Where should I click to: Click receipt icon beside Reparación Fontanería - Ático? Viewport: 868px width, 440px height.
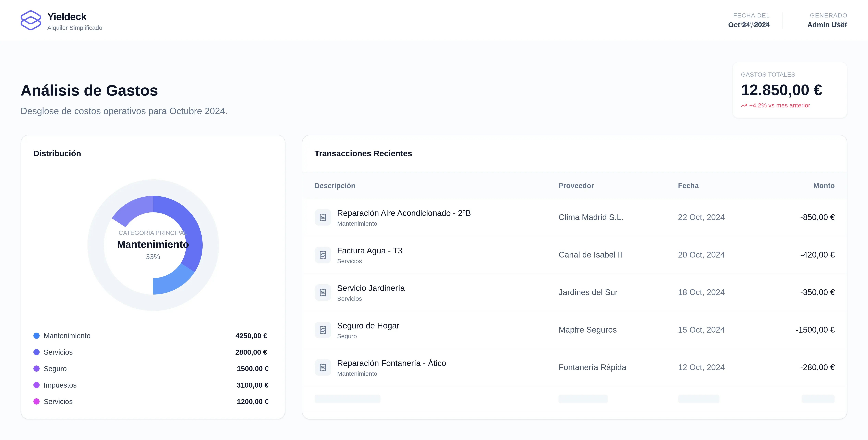[323, 368]
